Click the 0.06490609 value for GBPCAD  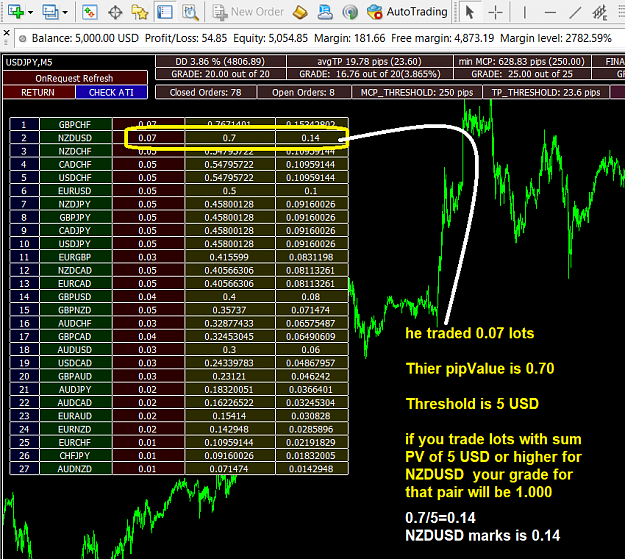pos(311,337)
